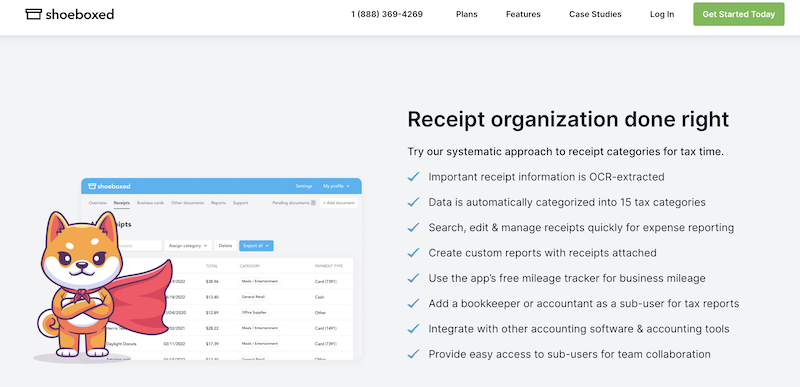Call the 1 (888) 369-4269 phone link
This screenshot has width=800, height=387.
point(387,14)
